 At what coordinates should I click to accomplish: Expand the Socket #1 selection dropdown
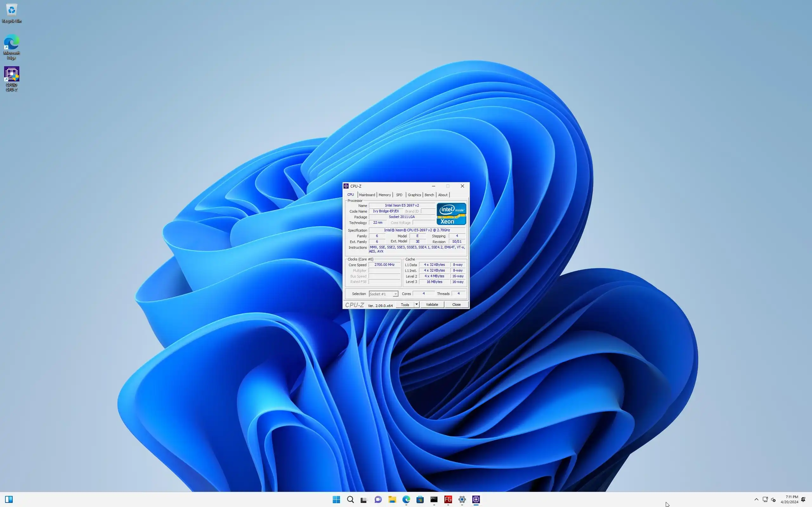coord(395,294)
